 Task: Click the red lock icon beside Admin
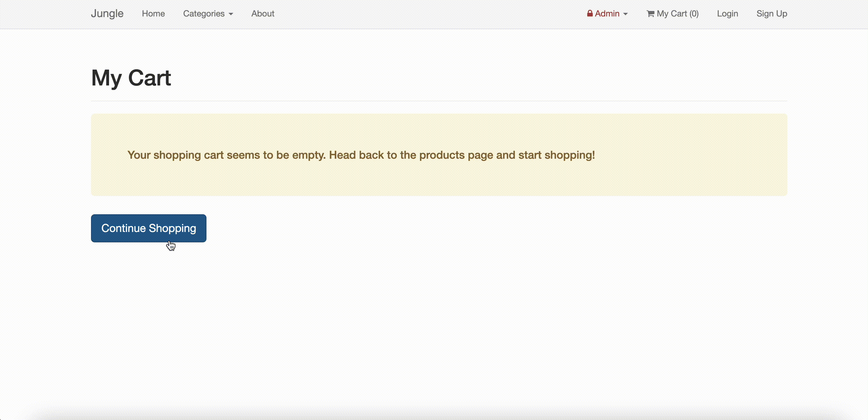coord(590,13)
